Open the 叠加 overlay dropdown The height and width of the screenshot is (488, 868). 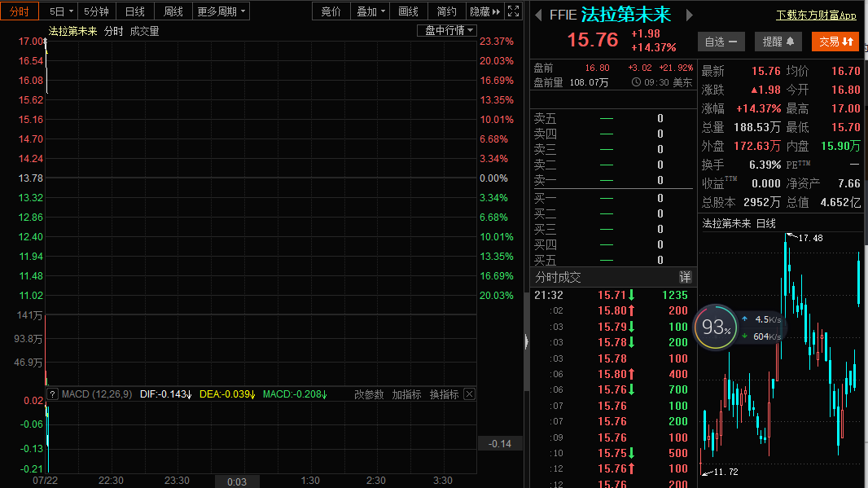pos(370,11)
